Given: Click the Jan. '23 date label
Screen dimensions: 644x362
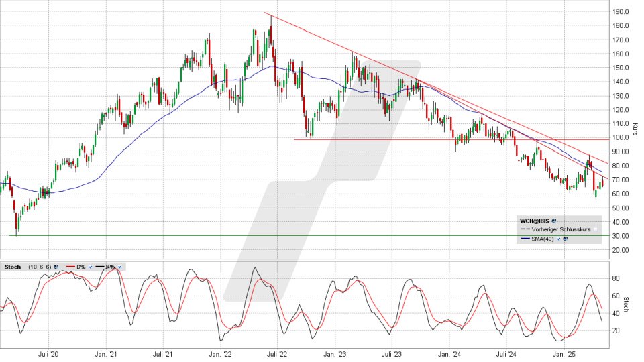Looking at the screenshot, I should pos(334,354).
